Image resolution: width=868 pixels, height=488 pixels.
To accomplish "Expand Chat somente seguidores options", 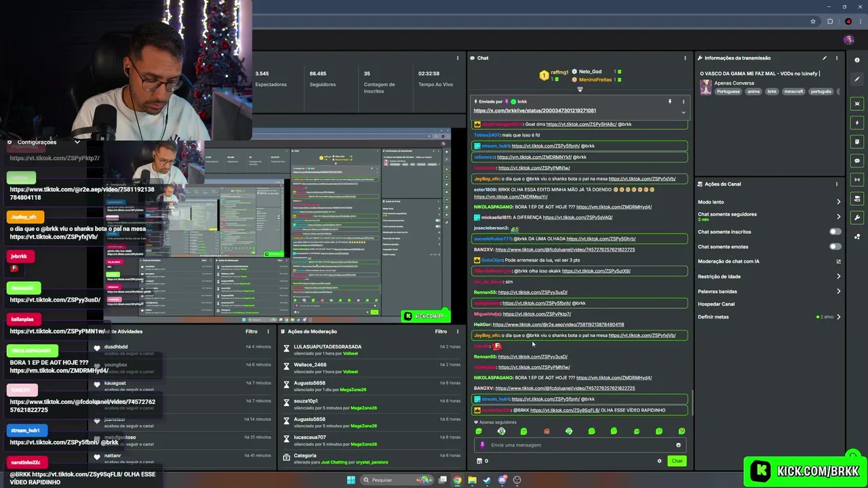I will (838, 217).
